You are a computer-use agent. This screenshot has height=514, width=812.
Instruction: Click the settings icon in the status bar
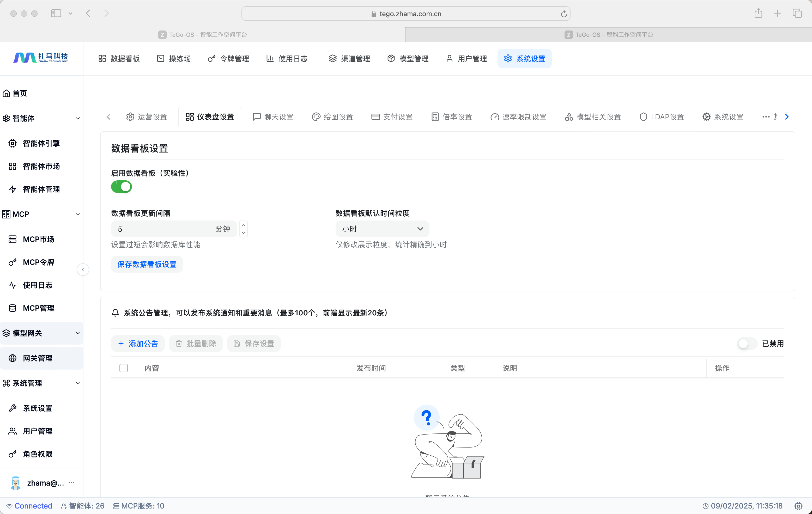[798, 506]
